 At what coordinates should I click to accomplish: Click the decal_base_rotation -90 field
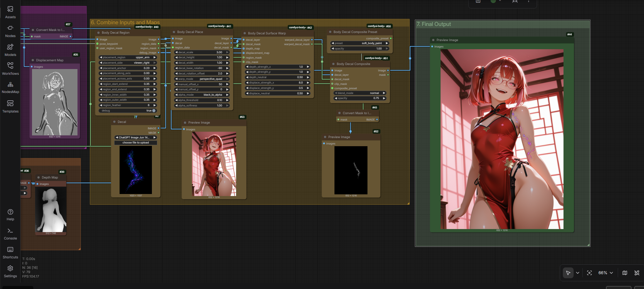[x=202, y=68]
